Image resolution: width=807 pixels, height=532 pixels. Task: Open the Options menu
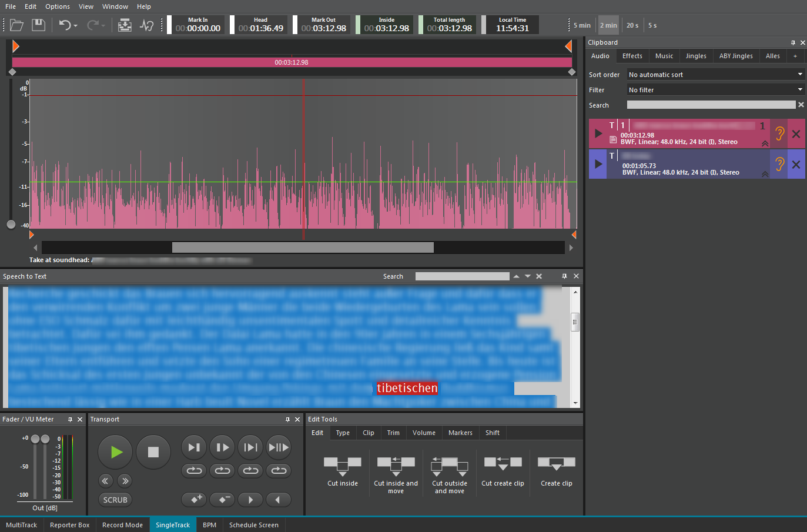[x=58, y=6]
